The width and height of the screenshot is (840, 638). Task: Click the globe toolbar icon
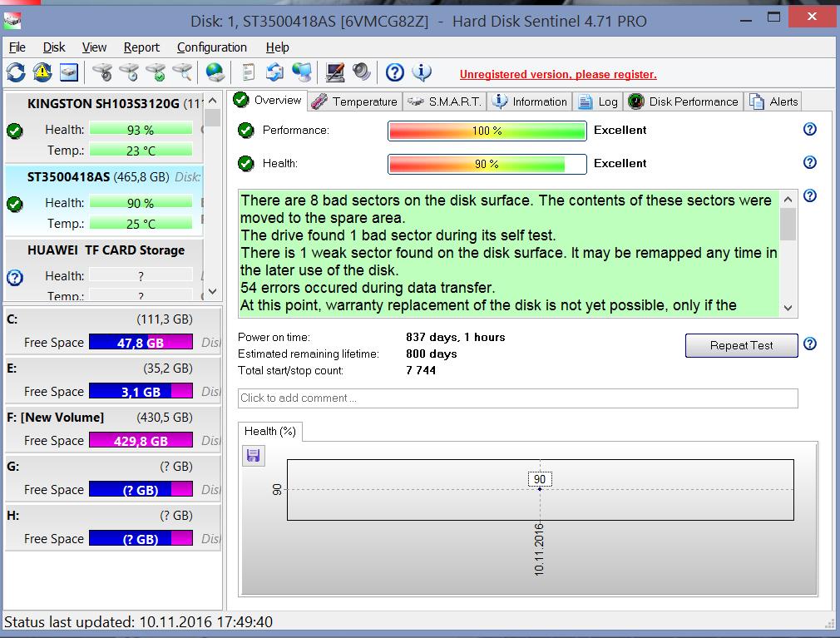tap(215, 73)
